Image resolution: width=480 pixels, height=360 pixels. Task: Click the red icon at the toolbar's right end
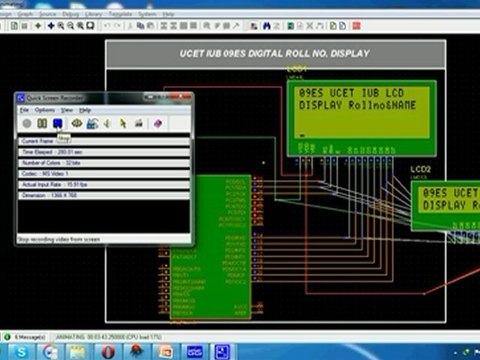356,26
